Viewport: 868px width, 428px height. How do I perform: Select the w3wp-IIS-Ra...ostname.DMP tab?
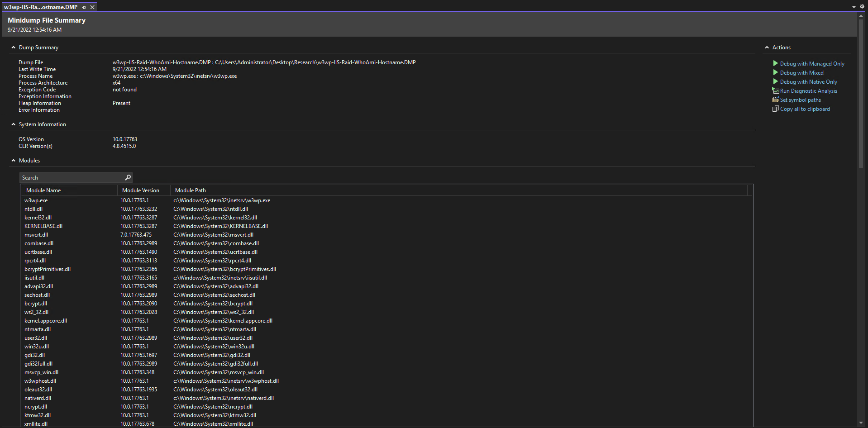41,7
